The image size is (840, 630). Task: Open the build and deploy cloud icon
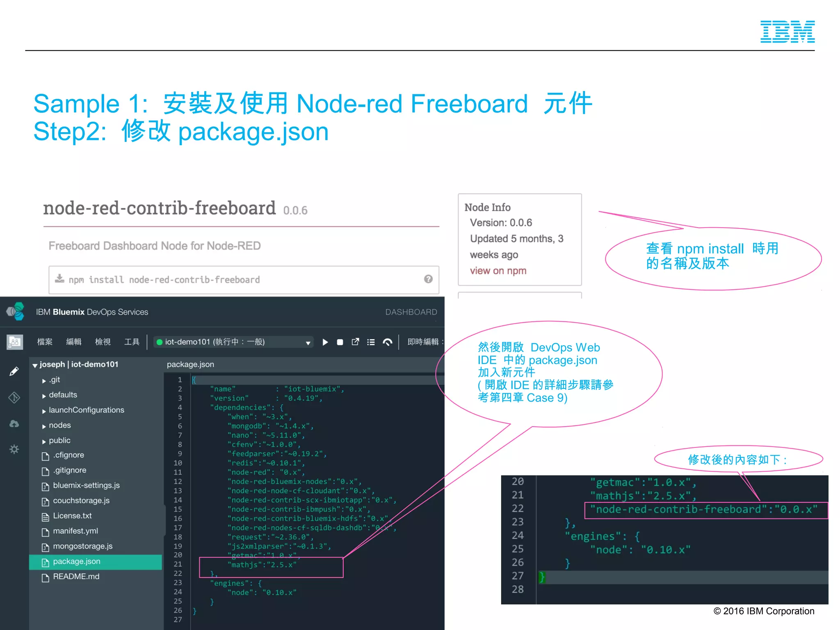click(14, 424)
